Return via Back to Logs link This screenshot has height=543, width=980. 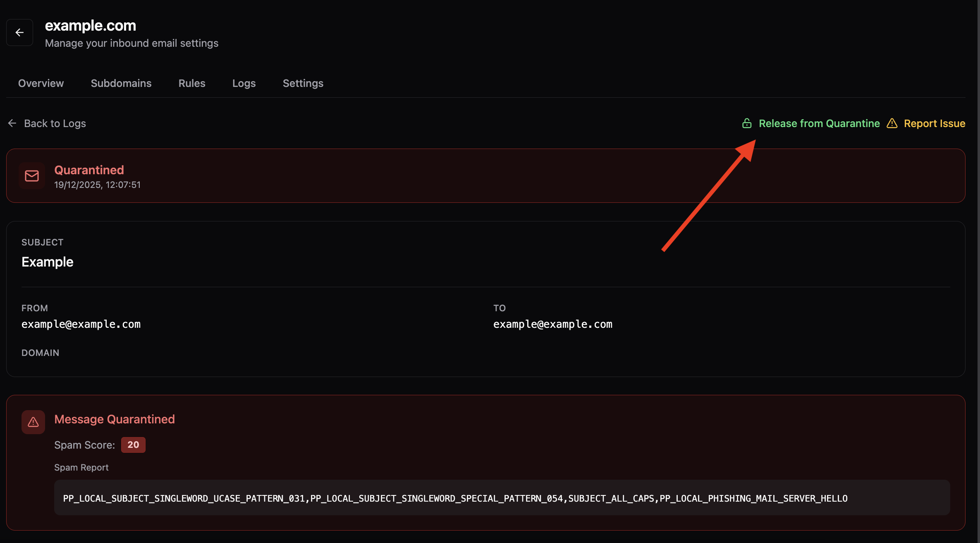[x=55, y=123]
